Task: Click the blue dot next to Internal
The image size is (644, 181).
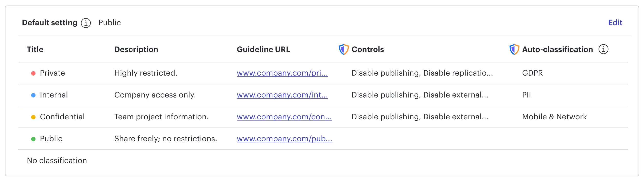Action: pos(33,95)
